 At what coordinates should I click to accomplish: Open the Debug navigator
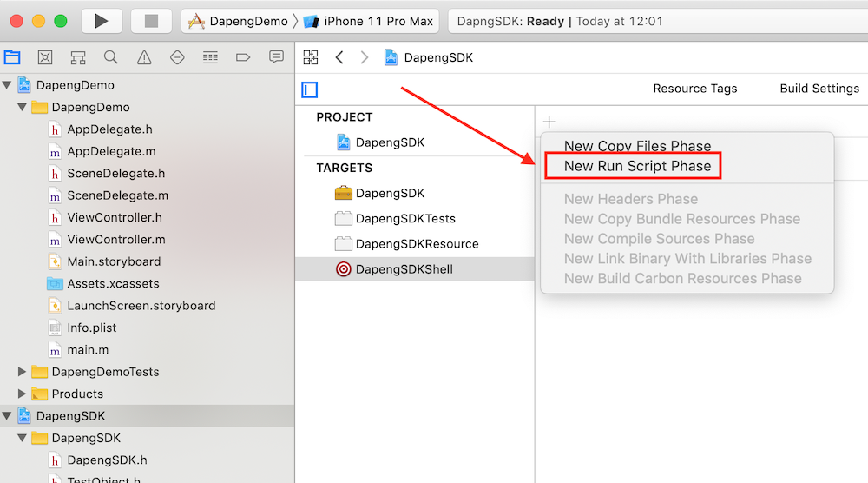(210, 57)
